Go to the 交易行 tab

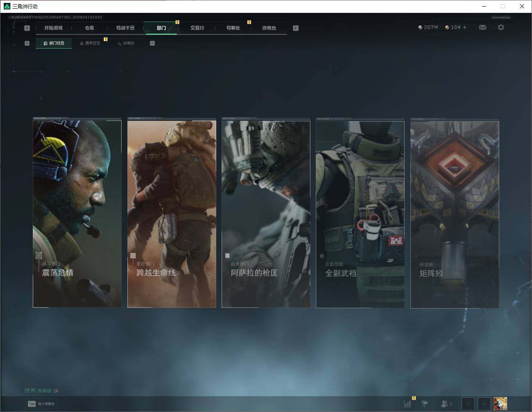(x=197, y=28)
